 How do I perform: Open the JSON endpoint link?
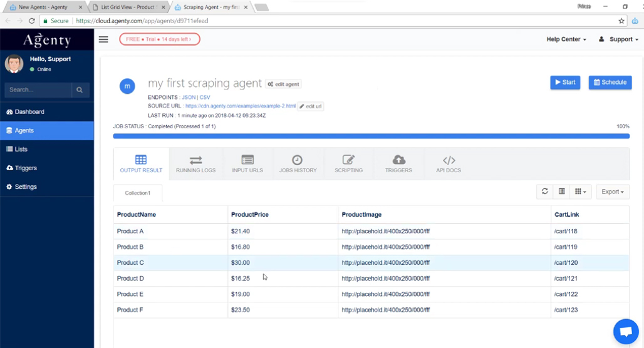tap(189, 97)
